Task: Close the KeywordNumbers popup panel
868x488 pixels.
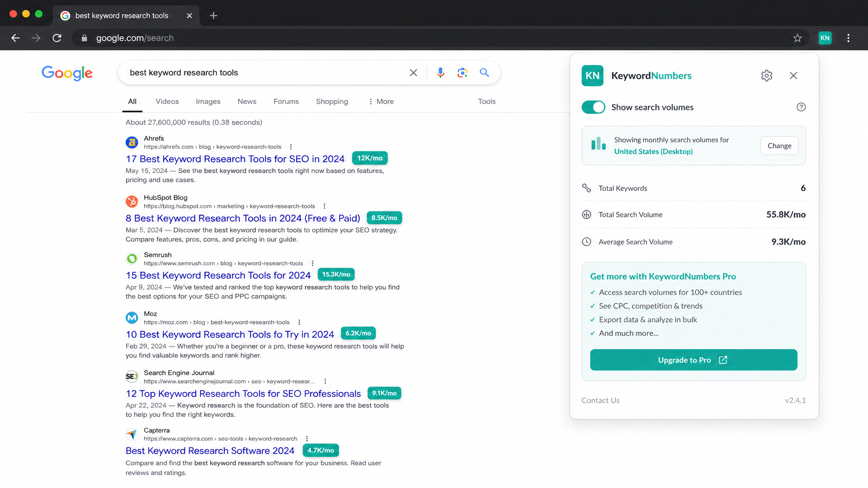Action: pos(793,75)
